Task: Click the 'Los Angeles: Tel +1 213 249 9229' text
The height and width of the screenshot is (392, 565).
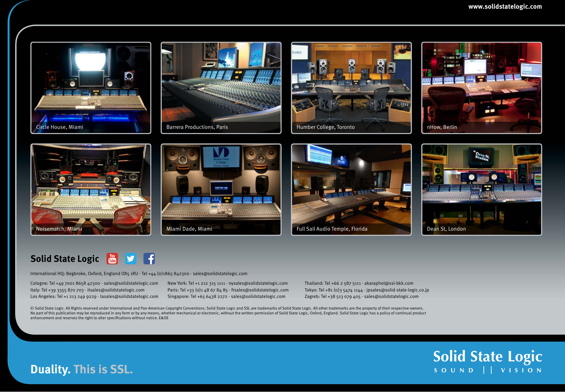Action: [x=63, y=296]
